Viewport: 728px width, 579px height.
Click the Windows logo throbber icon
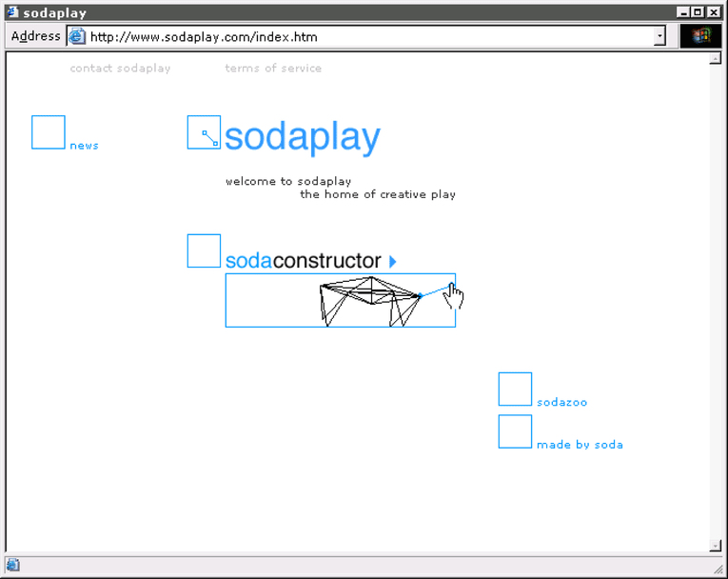click(701, 36)
